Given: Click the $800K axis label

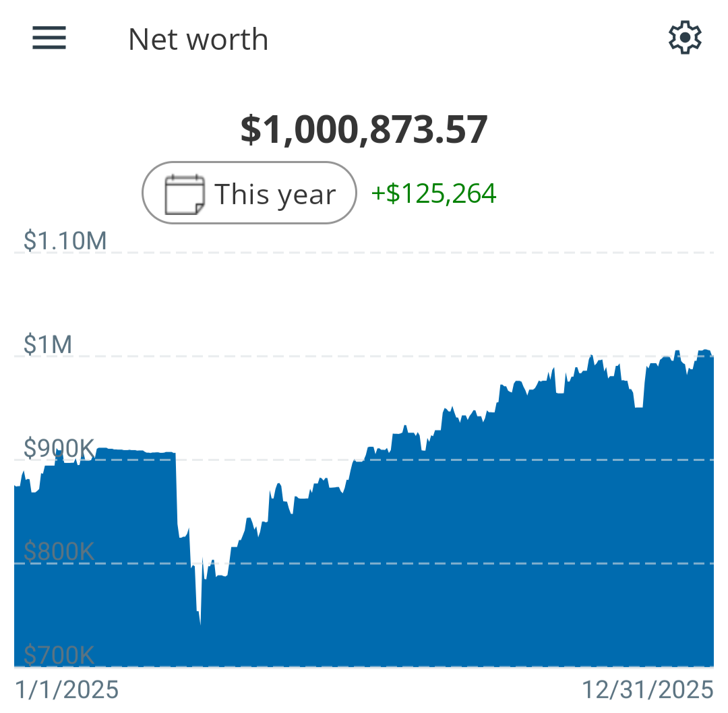Looking at the screenshot, I should pos(59,552).
